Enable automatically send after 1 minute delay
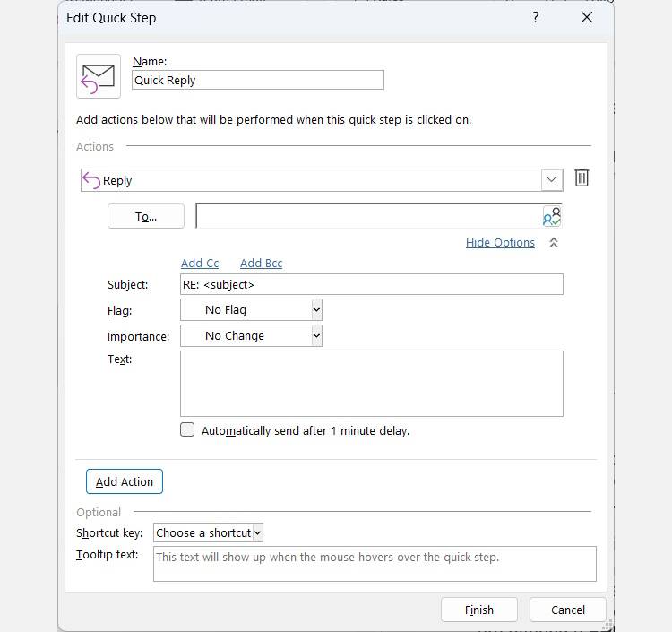 coord(187,429)
